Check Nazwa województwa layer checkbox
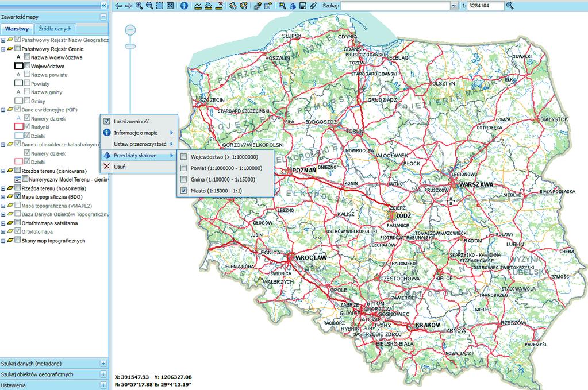 pos(27,56)
